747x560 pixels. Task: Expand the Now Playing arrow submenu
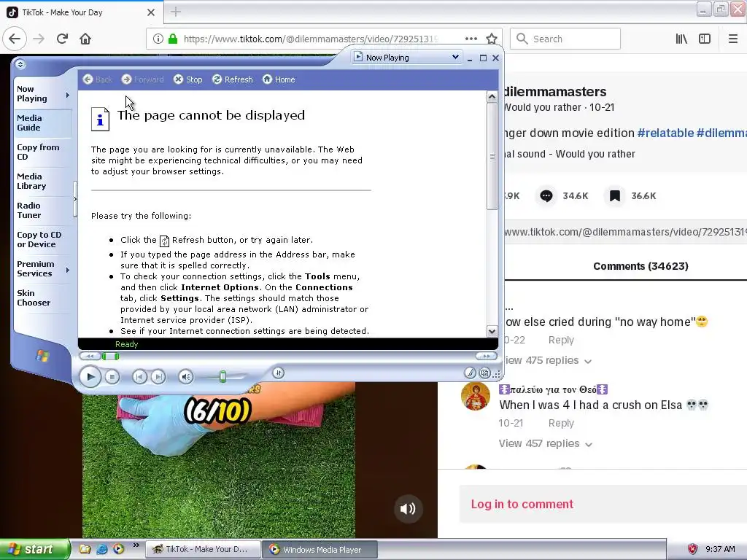tap(68, 96)
